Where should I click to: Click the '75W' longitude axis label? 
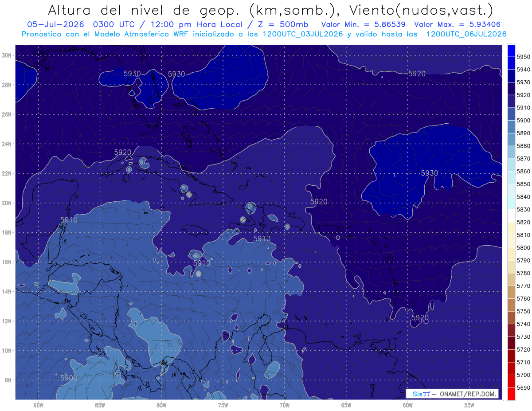pos(223,405)
